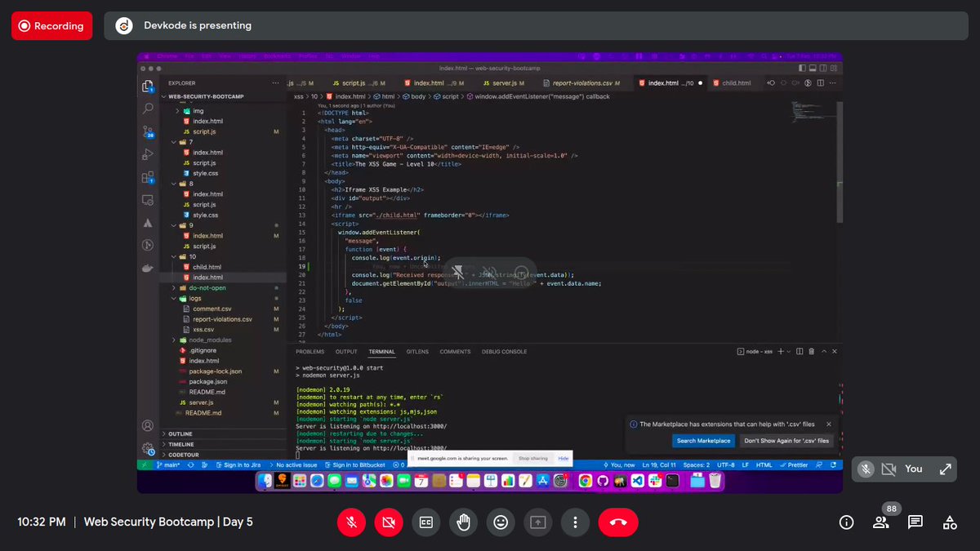
Task: Open the Present now button in Meet
Action: [537, 522]
